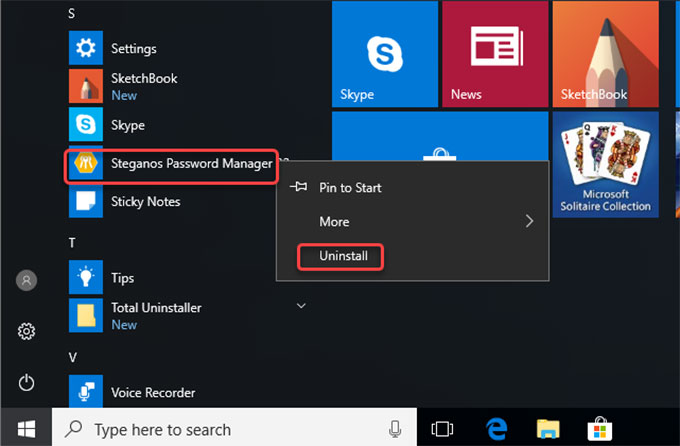The image size is (680, 446).
Task: Open Microsoft Store from the taskbar
Action: tap(600, 429)
